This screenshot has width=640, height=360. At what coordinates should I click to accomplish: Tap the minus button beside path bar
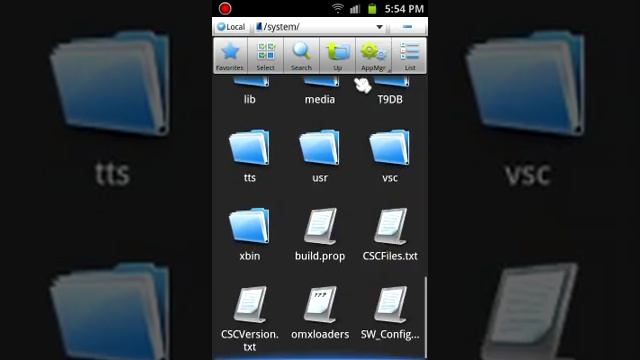pos(407,27)
